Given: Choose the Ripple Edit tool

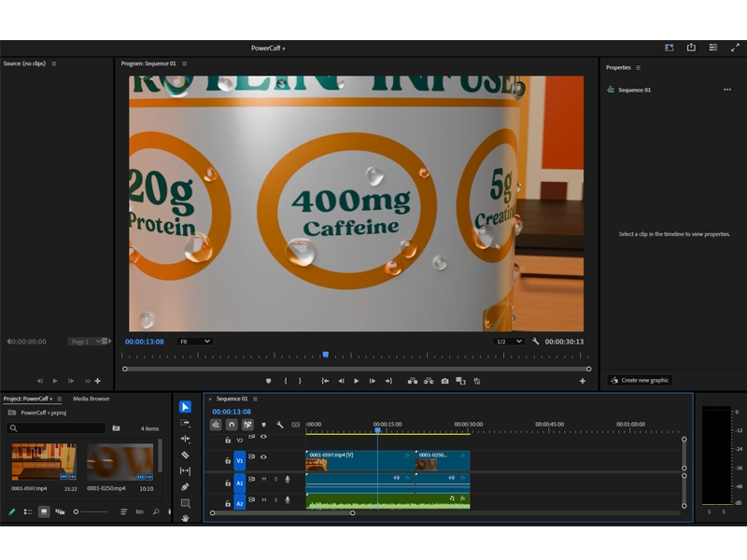Looking at the screenshot, I should [185, 439].
